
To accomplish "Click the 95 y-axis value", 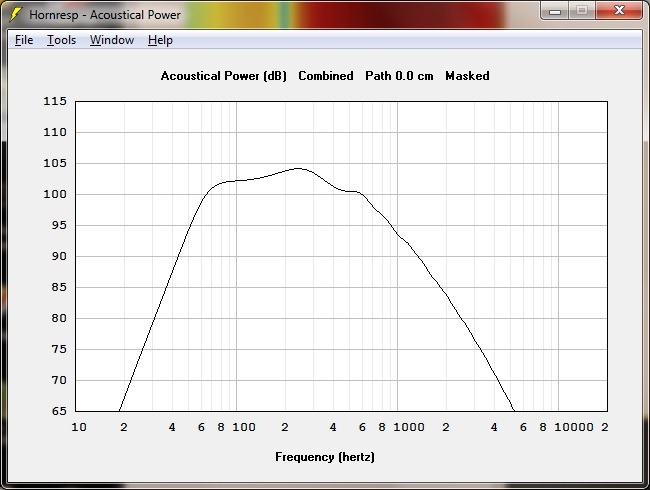I will point(59,225).
